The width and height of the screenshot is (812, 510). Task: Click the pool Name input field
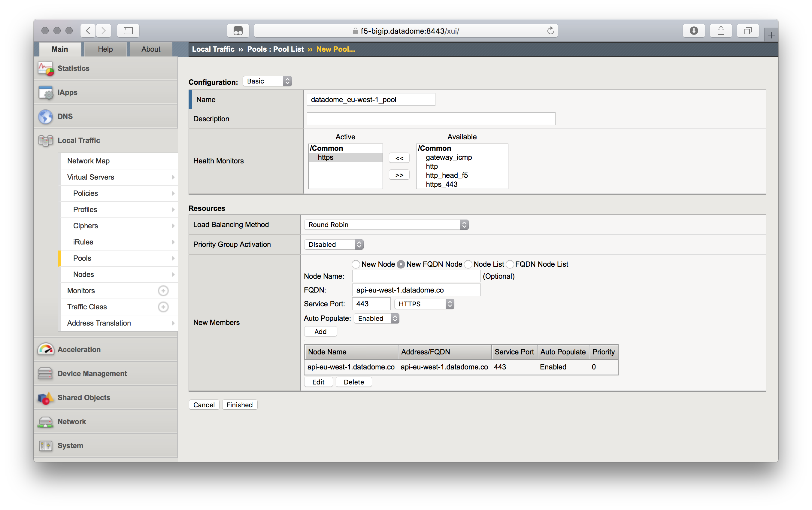pos(371,100)
